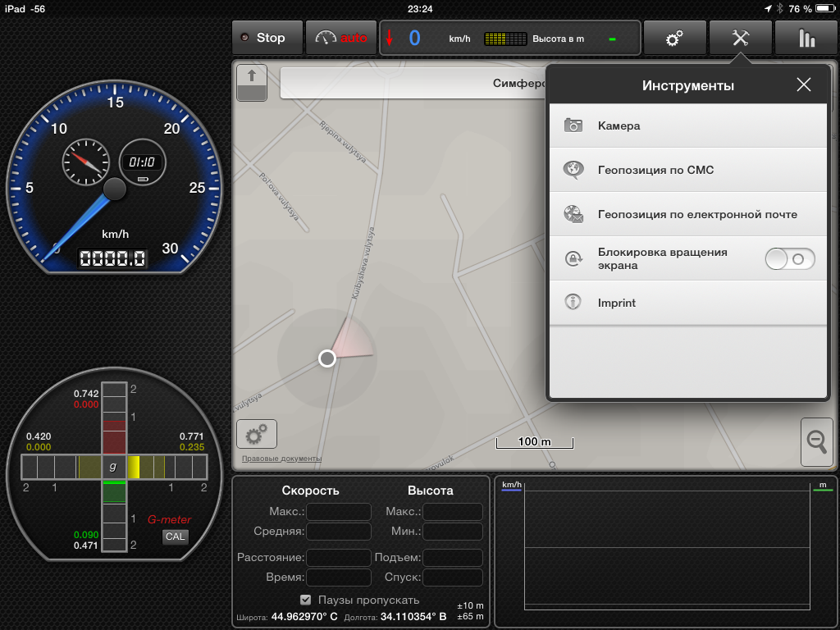The image size is (840, 630).
Task: Tap the CAL calibrate button on G-meter
Action: 176,536
